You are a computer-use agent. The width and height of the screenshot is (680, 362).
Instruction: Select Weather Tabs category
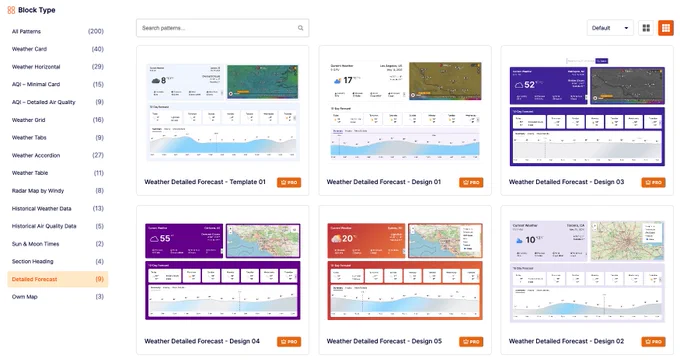point(58,137)
